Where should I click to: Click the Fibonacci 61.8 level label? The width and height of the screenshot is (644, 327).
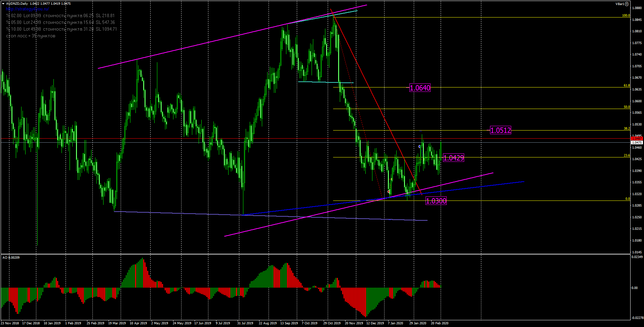[x=627, y=85]
